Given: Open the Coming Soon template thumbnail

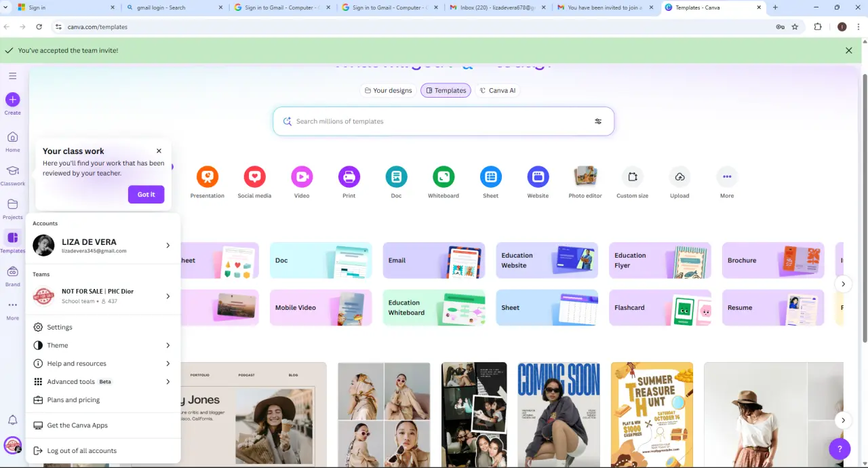Looking at the screenshot, I should click(x=559, y=415).
